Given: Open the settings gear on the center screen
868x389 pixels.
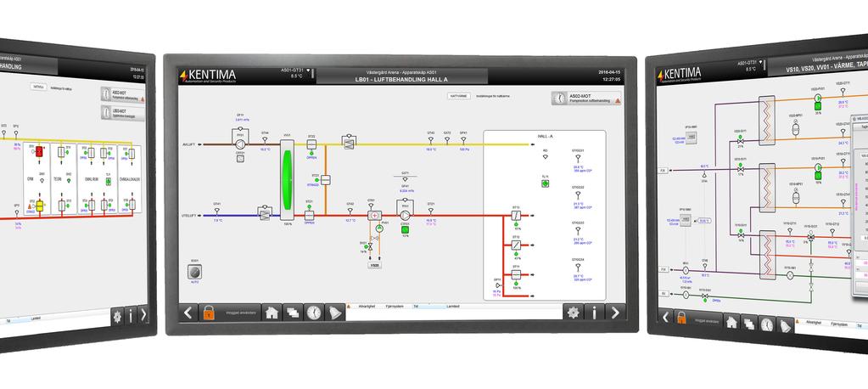Looking at the screenshot, I should tap(574, 313).
